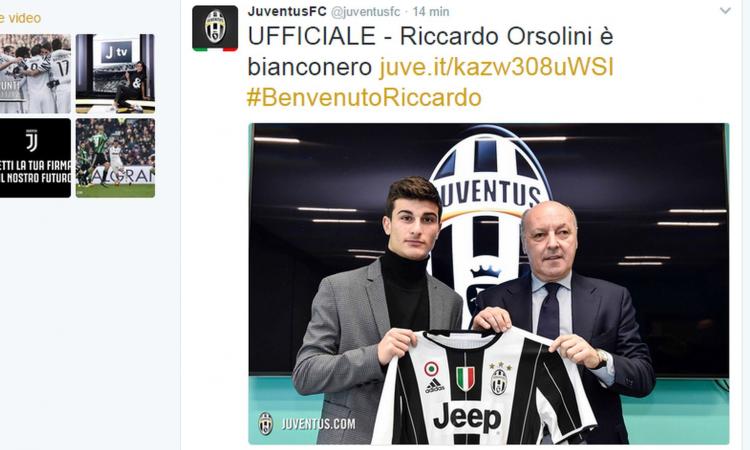Click the Jeep sponsor logo on shirt
This screenshot has width=750, height=450.
(x=467, y=418)
